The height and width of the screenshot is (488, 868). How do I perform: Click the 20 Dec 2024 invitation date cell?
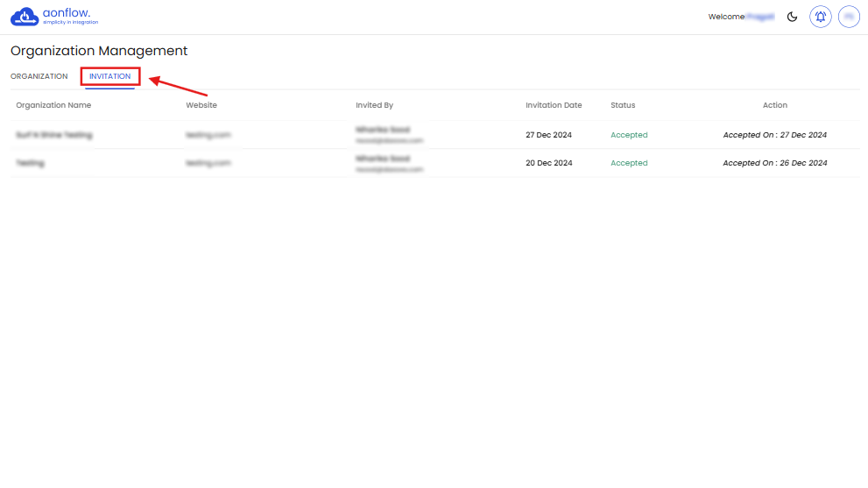549,163
